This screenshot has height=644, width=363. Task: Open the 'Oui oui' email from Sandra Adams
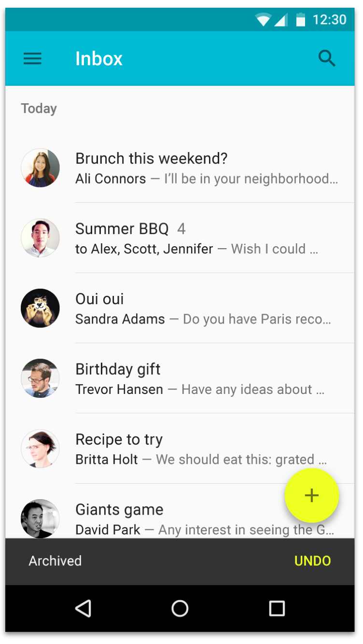pyautogui.click(x=208, y=308)
